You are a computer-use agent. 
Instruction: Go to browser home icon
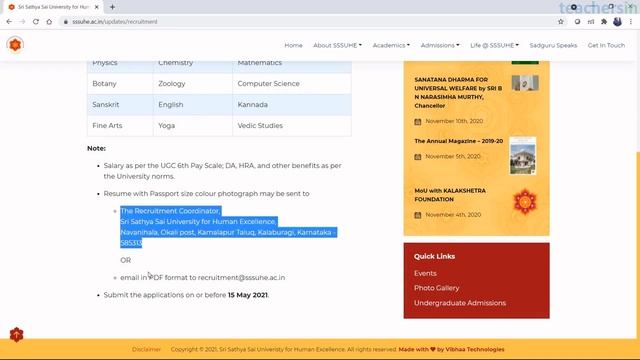click(49, 22)
